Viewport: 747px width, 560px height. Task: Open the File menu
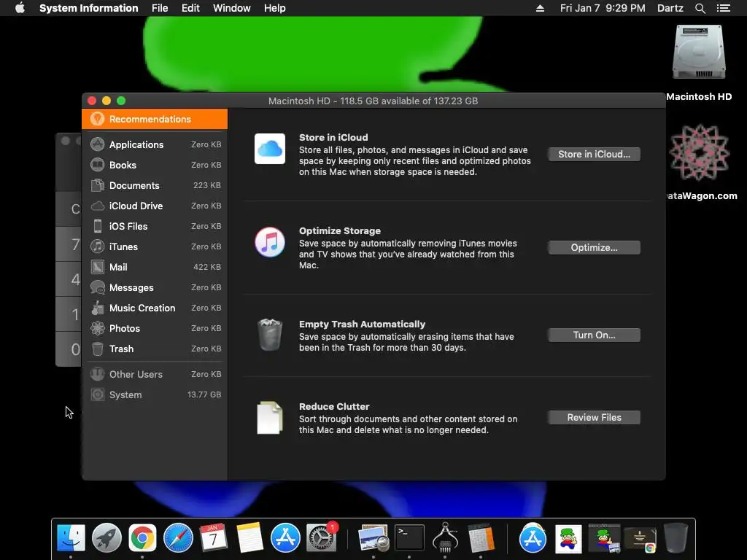point(160,8)
